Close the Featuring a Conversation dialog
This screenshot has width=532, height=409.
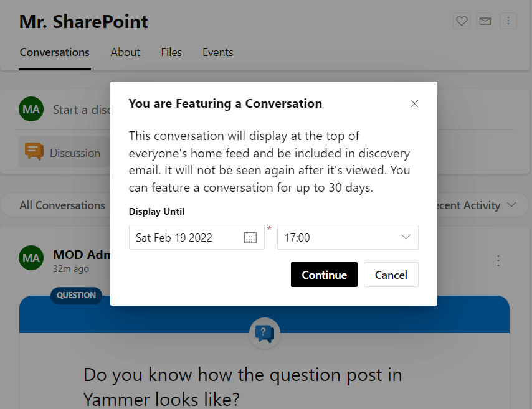click(x=414, y=103)
